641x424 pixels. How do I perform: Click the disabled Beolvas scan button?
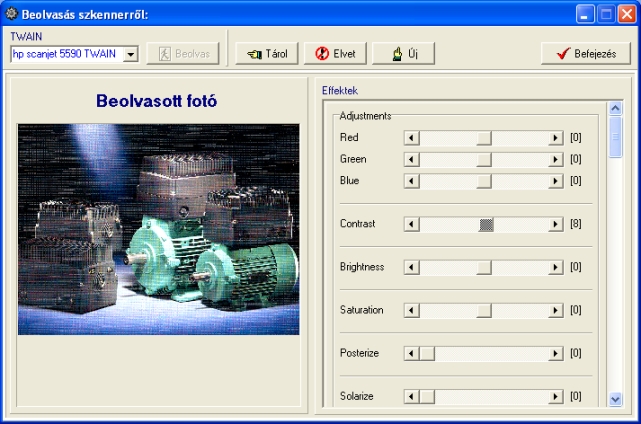[x=183, y=54]
